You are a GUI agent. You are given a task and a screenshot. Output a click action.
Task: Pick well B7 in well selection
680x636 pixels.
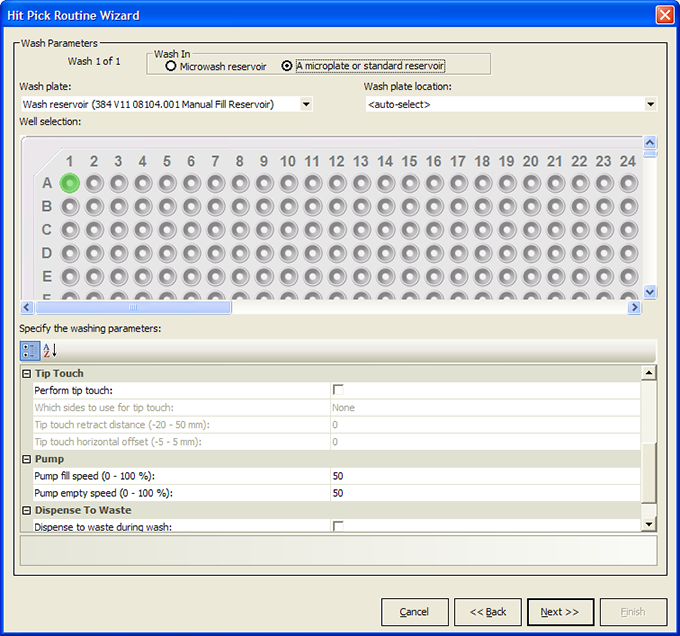(x=216, y=207)
